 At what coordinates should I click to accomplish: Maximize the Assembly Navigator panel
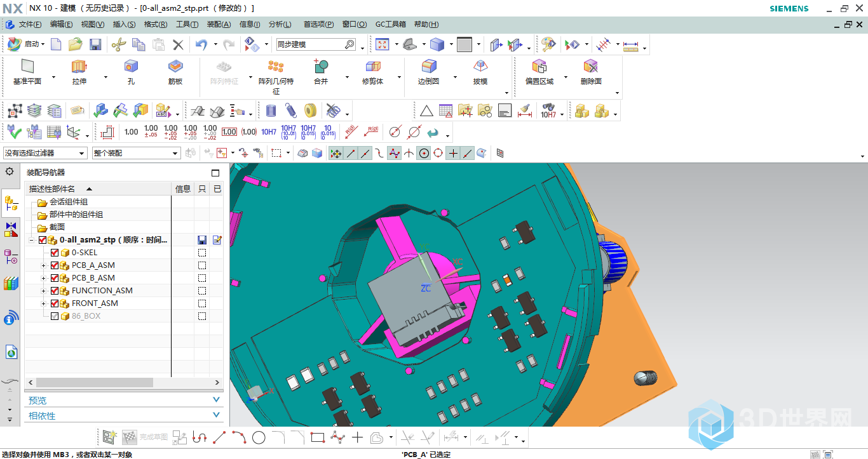click(x=215, y=173)
